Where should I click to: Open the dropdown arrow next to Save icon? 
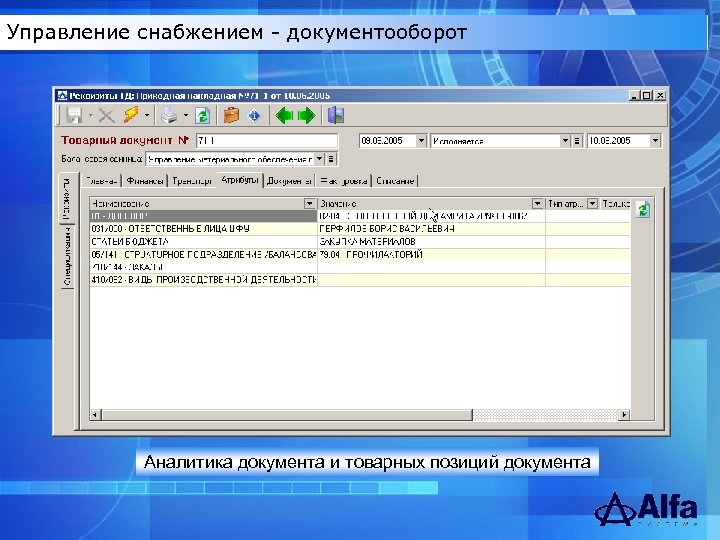91,115
